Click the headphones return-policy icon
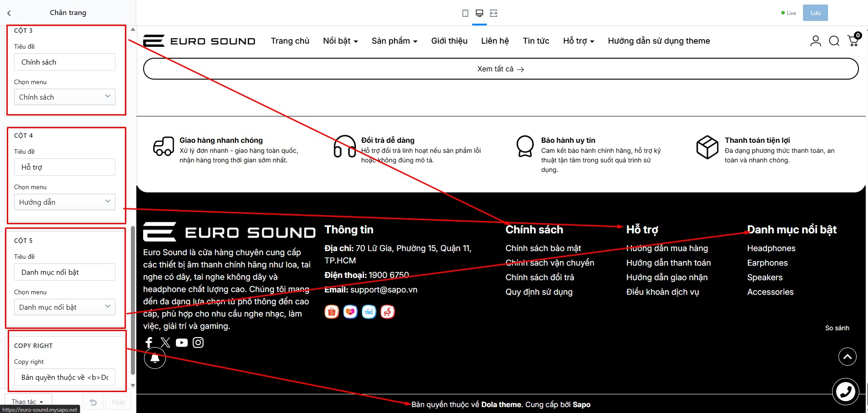The height and width of the screenshot is (413, 868). coord(345,146)
